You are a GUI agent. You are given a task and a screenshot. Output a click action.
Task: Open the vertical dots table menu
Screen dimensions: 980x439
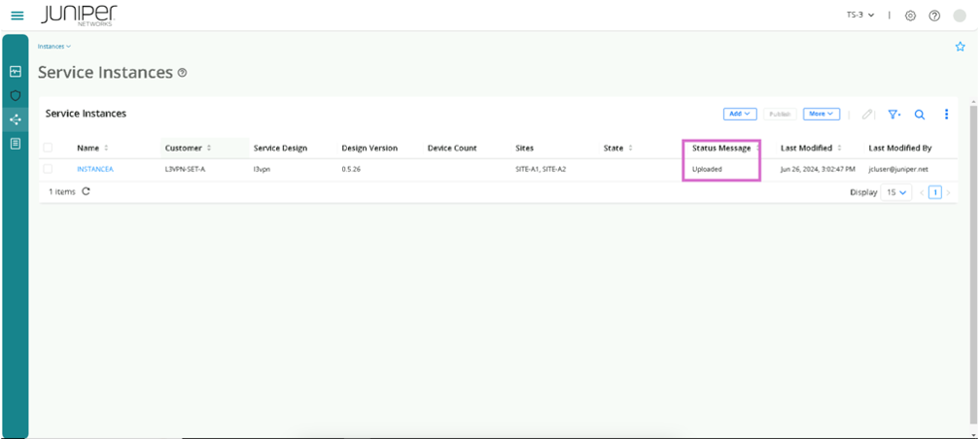click(x=946, y=115)
